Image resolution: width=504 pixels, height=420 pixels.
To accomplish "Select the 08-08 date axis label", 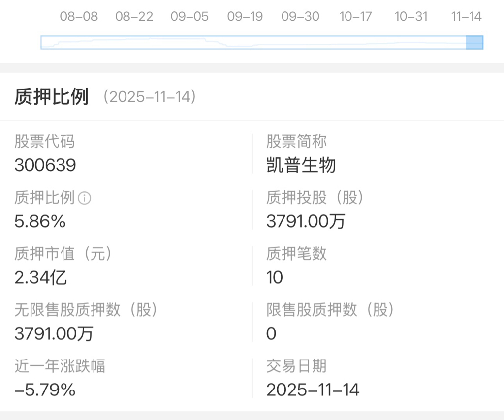I will pyautogui.click(x=79, y=16).
